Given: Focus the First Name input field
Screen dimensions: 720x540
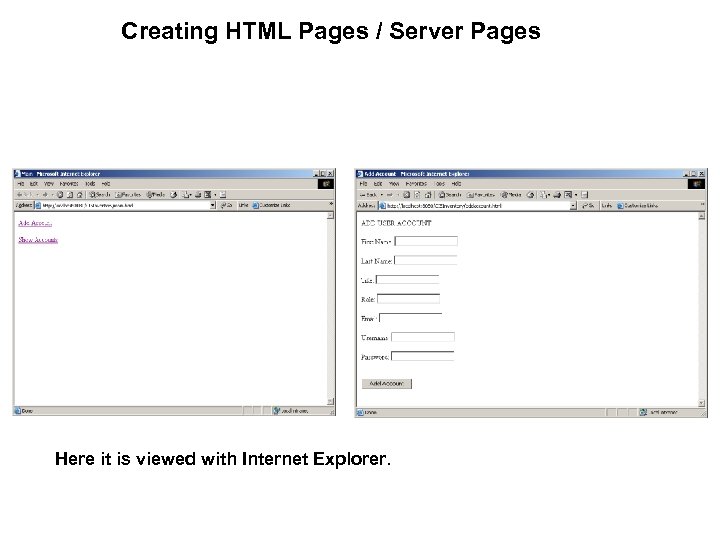Looking at the screenshot, I should 426,241.
